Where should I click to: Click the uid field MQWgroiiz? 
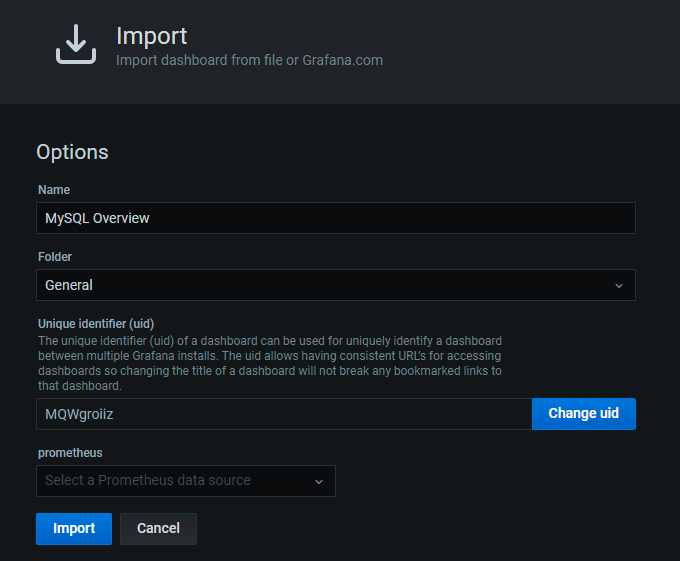284,414
